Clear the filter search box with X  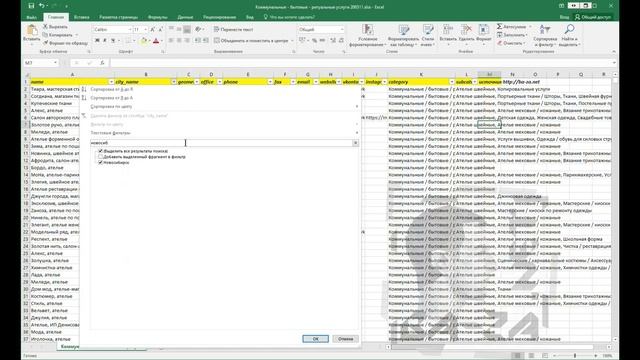pos(355,143)
